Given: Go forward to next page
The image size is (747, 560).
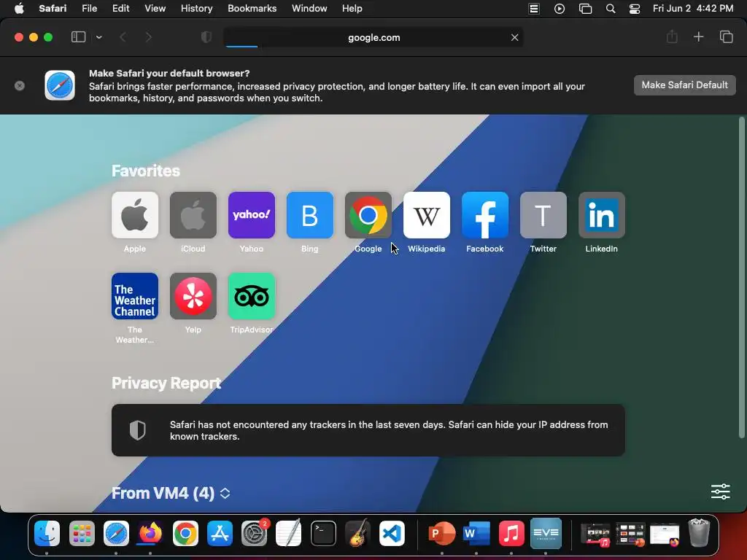Looking at the screenshot, I should [x=149, y=37].
